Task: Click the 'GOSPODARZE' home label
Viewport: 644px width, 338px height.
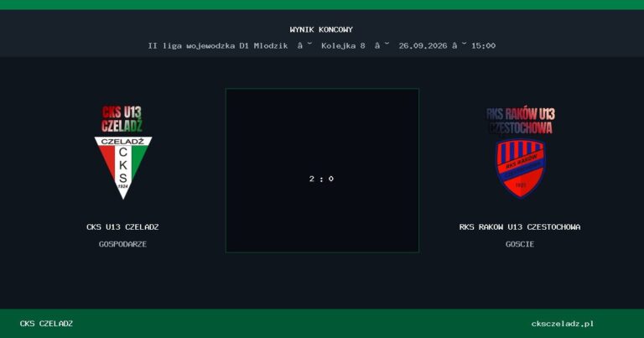Action: pyautogui.click(x=122, y=244)
